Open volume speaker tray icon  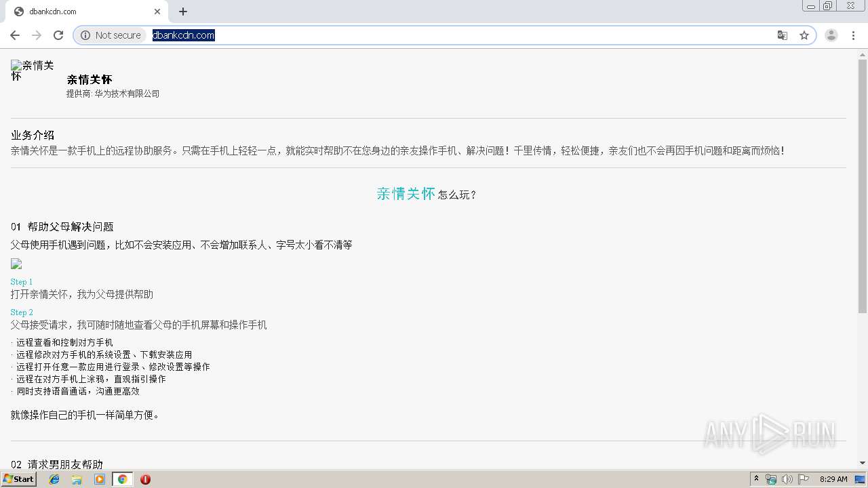787,479
